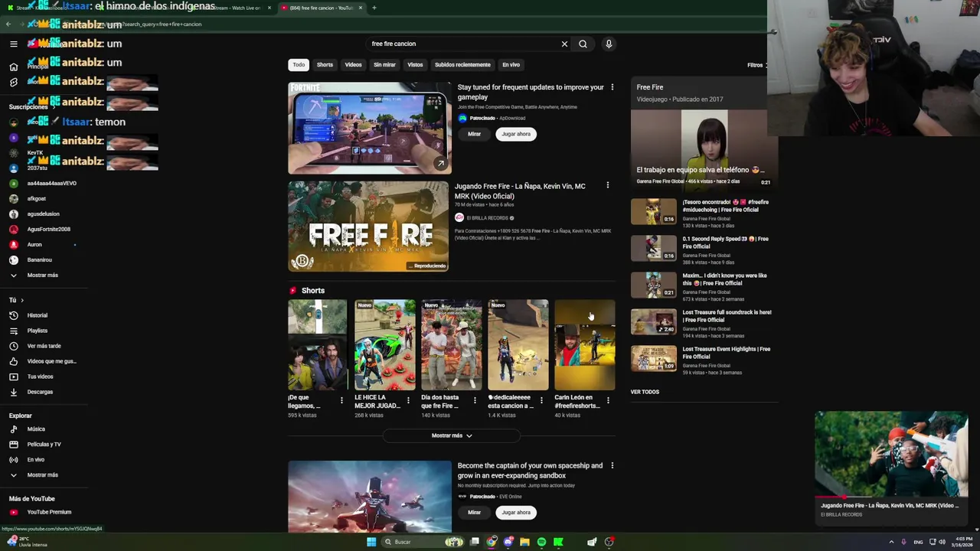Expand Suscripciones section header
This screenshot has height=551, width=980.
coord(31,106)
